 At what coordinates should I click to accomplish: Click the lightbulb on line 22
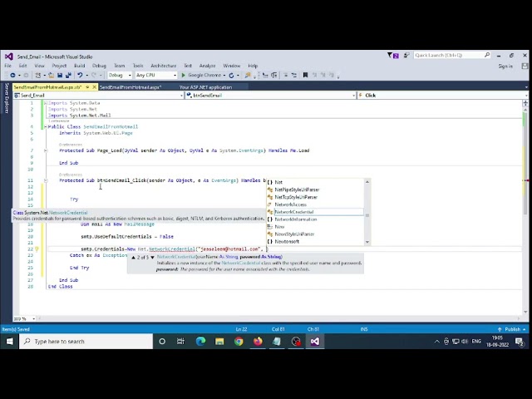(37, 249)
